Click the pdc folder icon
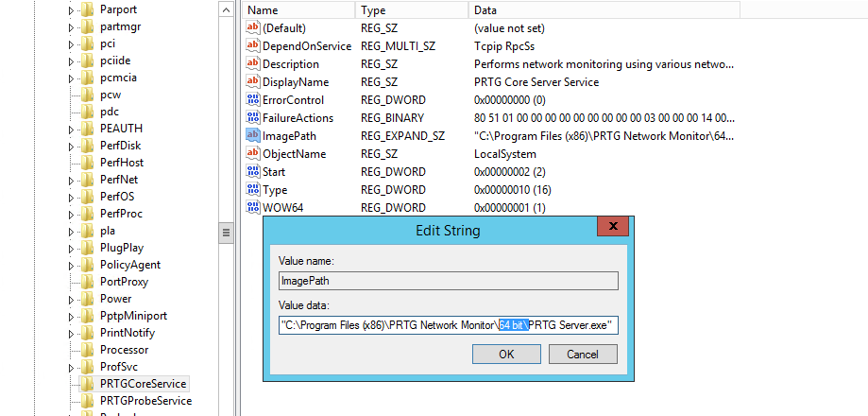Screen dimensions: 868x416 pyautogui.click(x=87, y=112)
